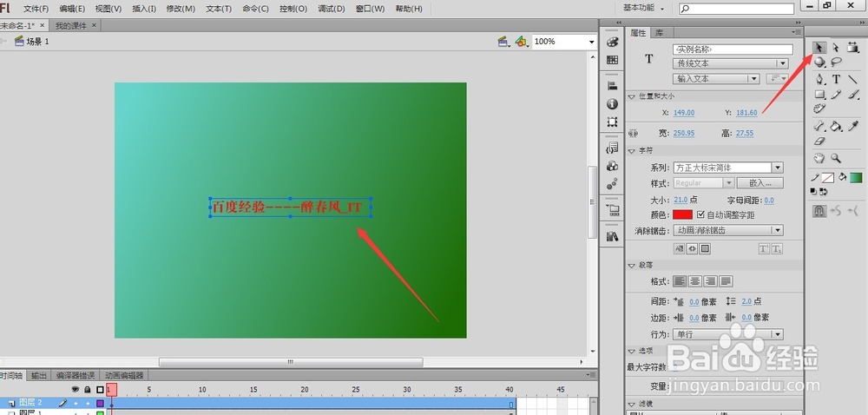Viewport: 868px width, 415px height.
Task: Open the text type dropdown 输入文本
Action: [716, 79]
